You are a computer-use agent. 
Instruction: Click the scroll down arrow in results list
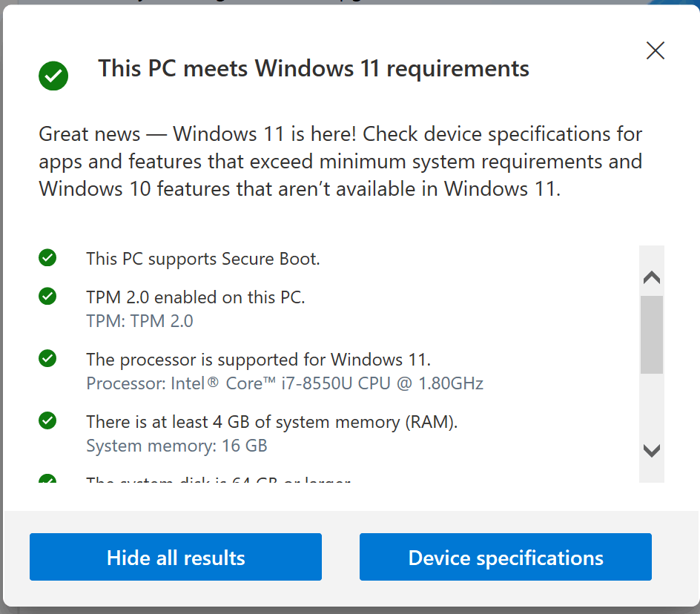652,451
